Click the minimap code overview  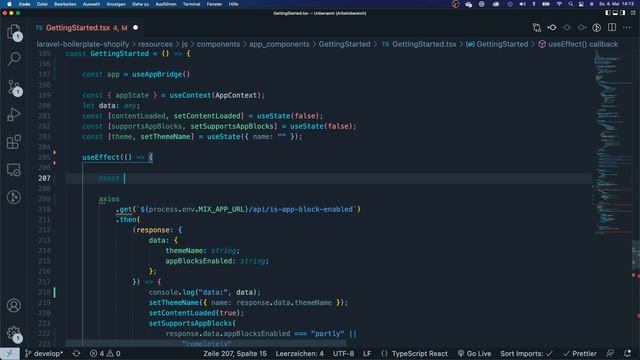coord(612,143)
